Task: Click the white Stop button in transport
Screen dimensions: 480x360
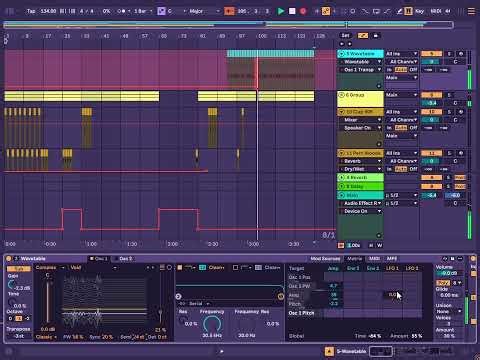Action: pos(292,11)
